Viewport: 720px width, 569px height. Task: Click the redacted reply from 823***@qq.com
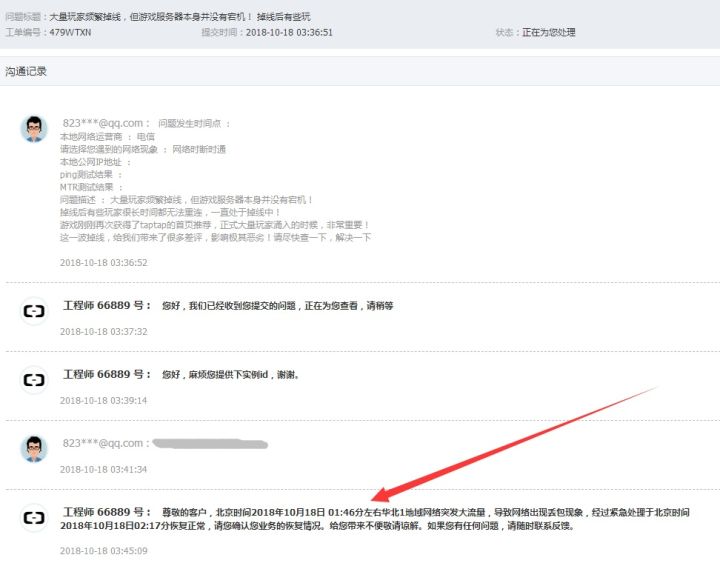[x=210, y=444]
